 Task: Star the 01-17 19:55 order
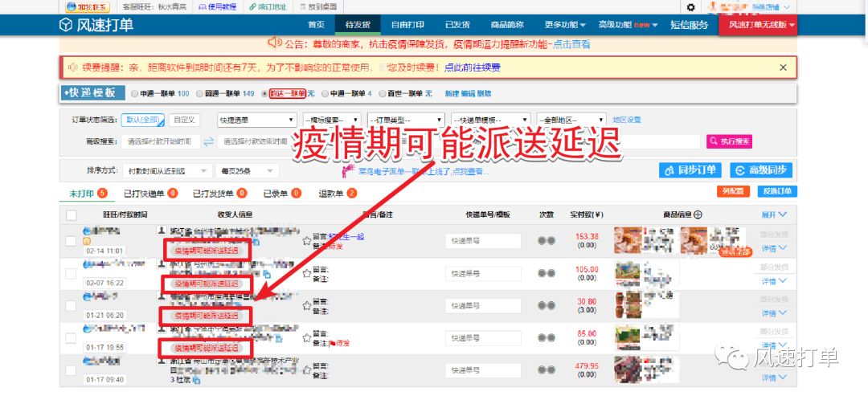click(x=307, y=338)
